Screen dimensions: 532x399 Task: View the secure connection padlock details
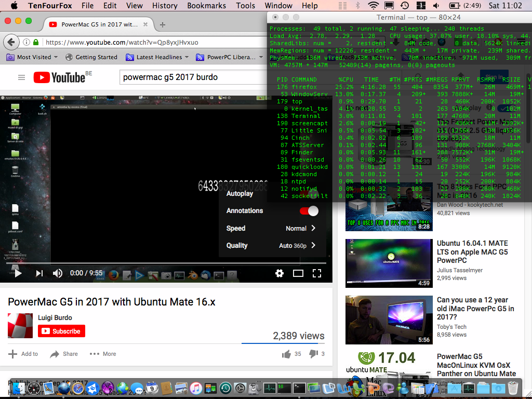coord(36,43)
